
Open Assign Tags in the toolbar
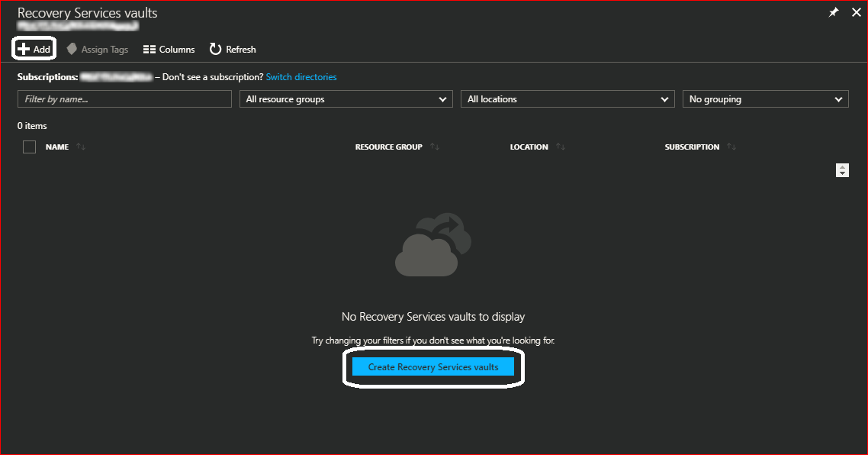[98, 50]
